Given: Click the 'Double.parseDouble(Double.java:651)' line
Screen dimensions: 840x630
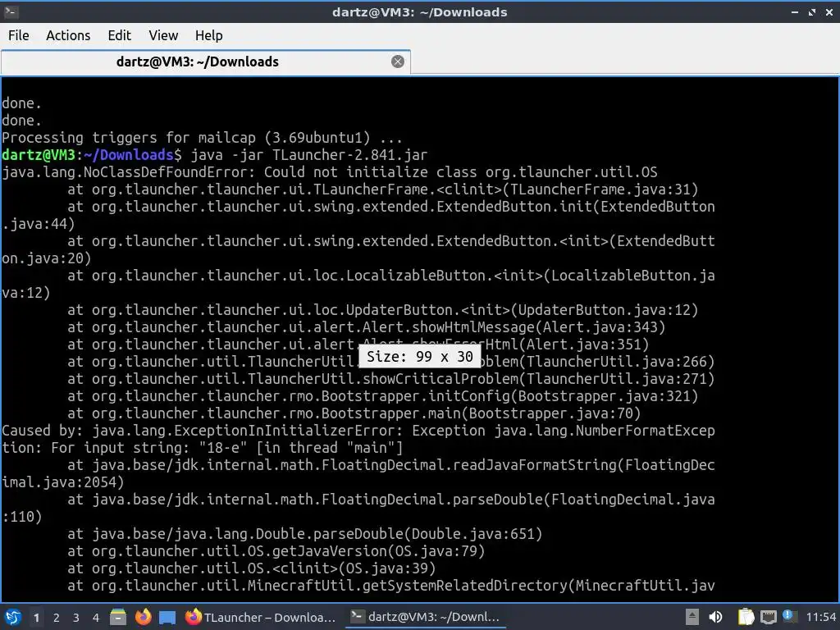Looking at the screenshot, I should click(305, 534).
